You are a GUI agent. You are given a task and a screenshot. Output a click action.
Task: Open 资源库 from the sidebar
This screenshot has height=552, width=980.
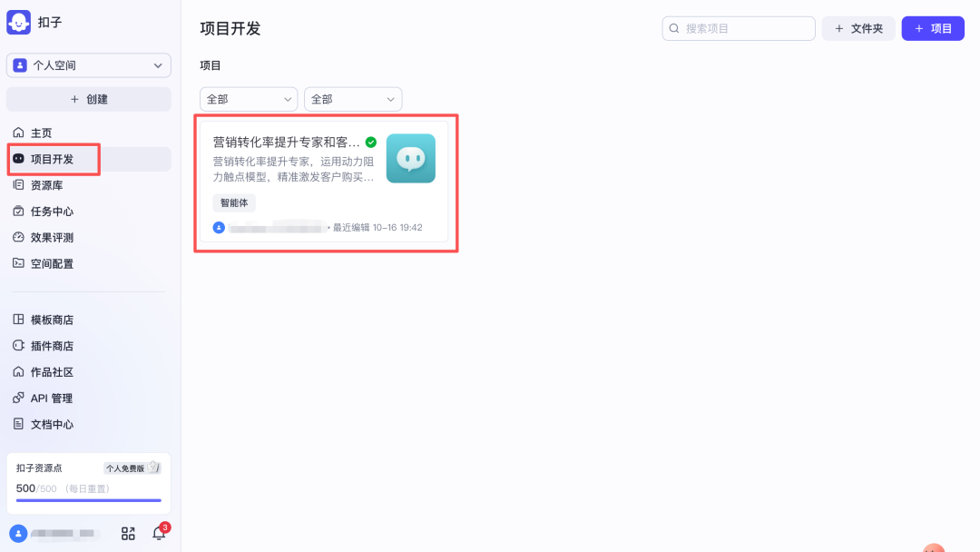click(89, 186)
